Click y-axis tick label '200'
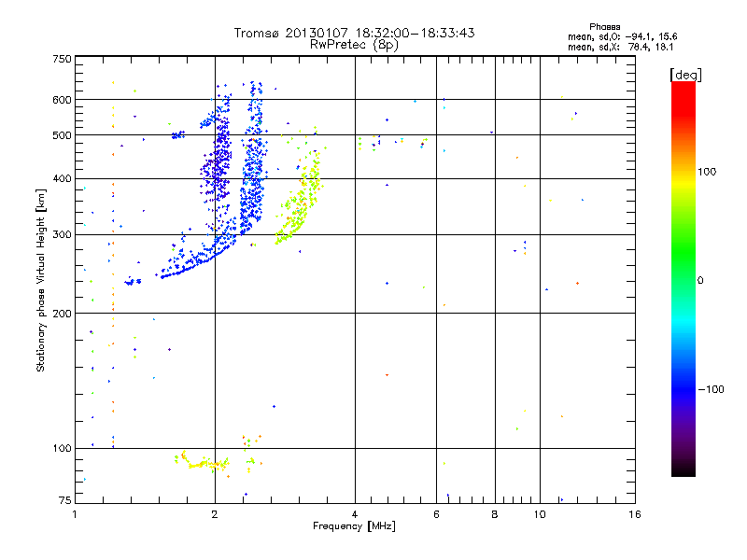The width and height of the screenshot is (747, 560). coord(62,314)
